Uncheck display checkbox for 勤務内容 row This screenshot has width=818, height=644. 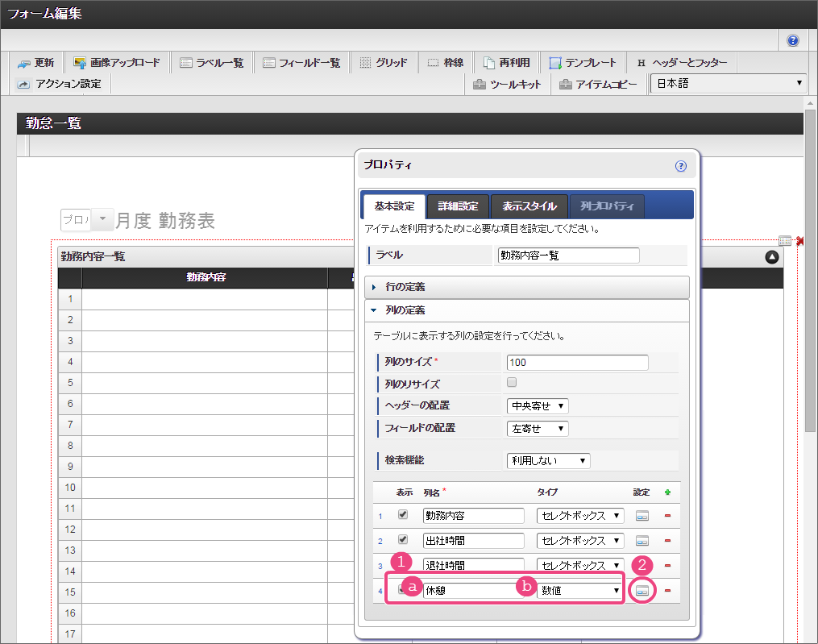[403, 514]
